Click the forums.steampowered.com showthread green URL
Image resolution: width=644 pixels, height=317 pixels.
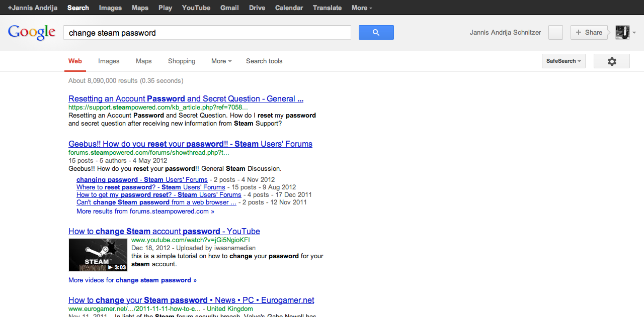pos(148,153)
